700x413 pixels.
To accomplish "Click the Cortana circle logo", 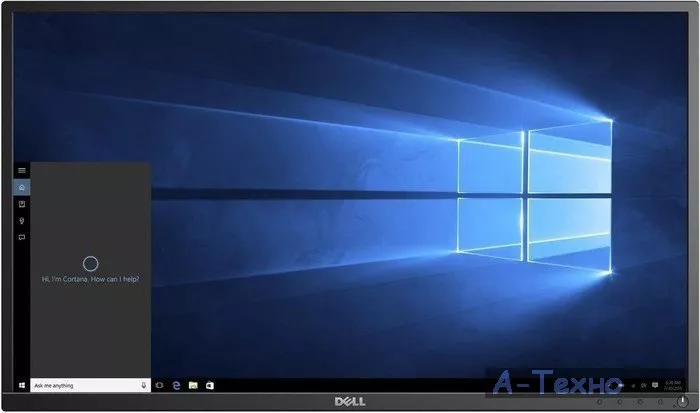I will (90, 264).
